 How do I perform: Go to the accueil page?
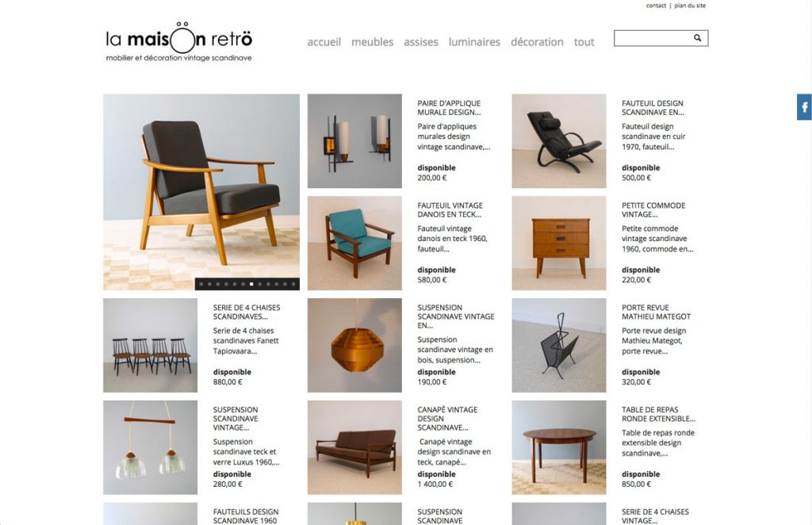(324, 42)
